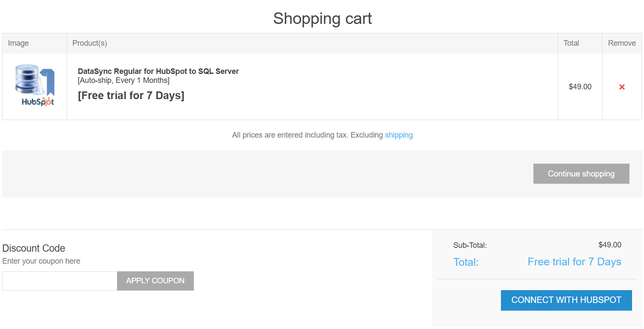644x329 pixels.
Task: Click the Product(s) column header
Action: 90,43
